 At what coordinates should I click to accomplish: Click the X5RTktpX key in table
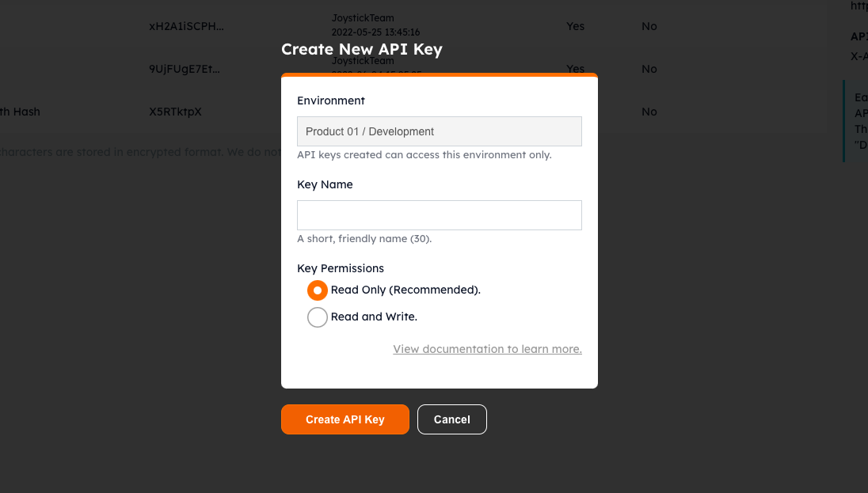coord(175,112)
